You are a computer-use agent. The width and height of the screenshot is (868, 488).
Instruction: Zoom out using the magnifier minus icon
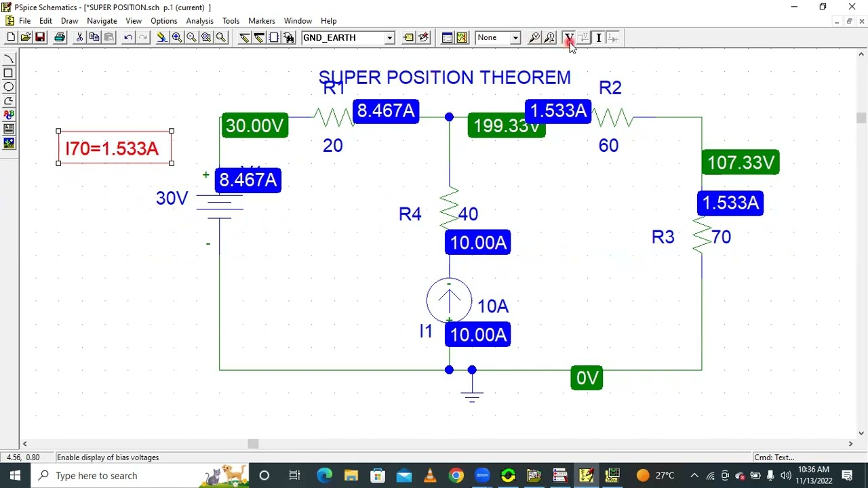point(191,38)
